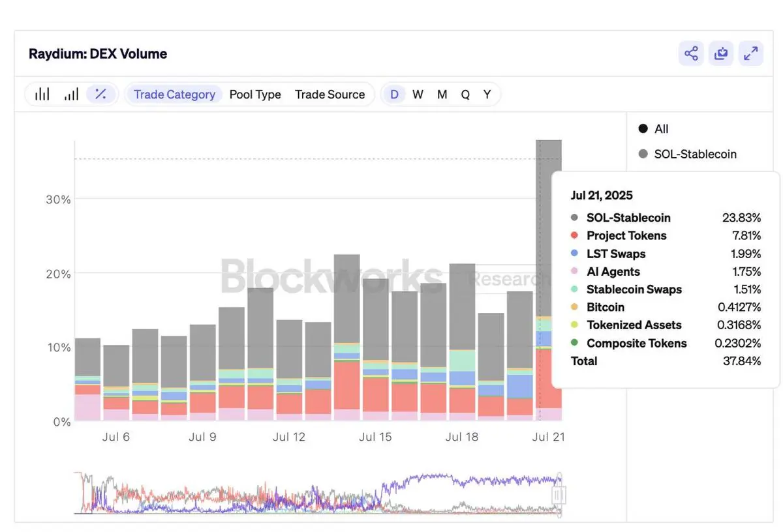Switch to Trade Source tab
This screenshot has width=783, height=532.
point(330,95)
